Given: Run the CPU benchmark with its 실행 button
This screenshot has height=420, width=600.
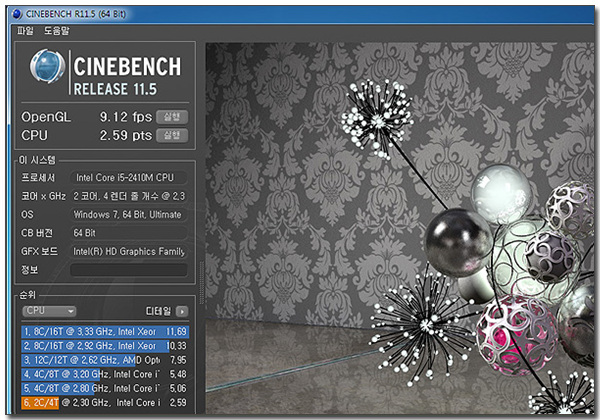Looking at the screenshot, I should (x=172, y=135).
